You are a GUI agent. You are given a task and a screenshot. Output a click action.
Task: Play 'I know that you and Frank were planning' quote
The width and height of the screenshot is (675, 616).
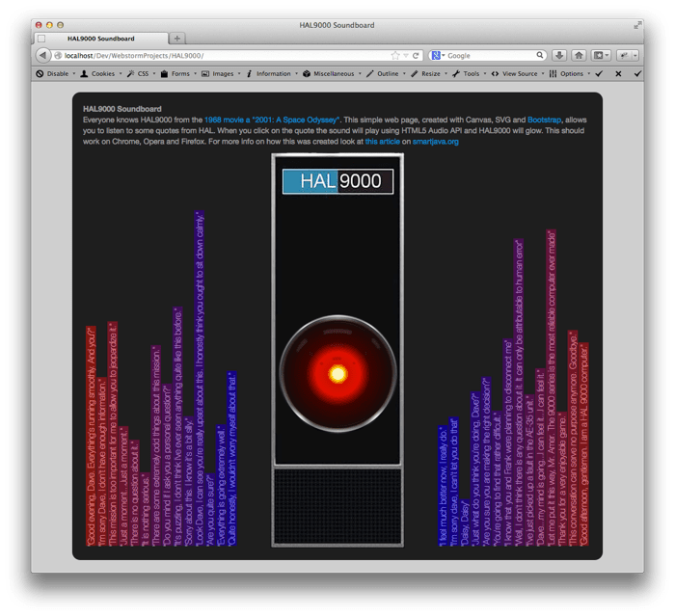508,442
